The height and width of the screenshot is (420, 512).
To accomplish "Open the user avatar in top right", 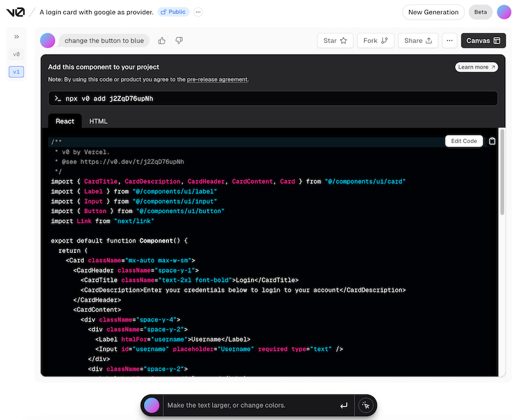I will click(x=504, y=12).
